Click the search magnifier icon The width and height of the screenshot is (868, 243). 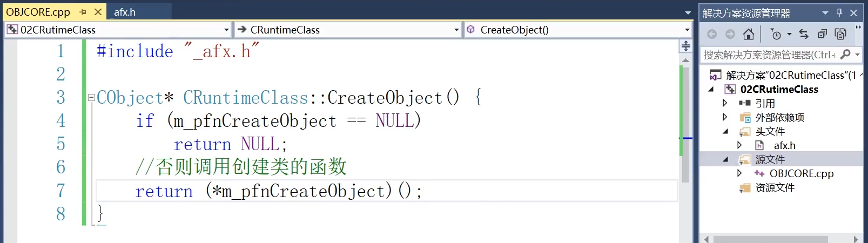click(x=845, y=54)
